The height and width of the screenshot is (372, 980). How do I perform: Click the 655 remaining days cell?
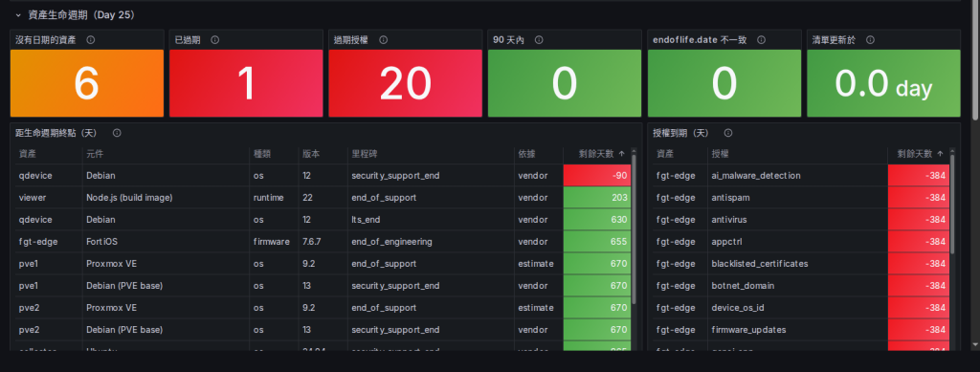pyautogui.click(x=597, y=242)
